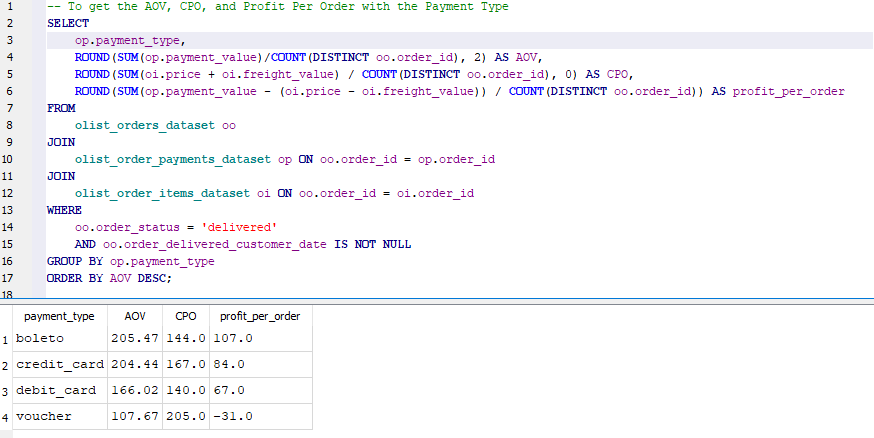Click ORDER BY on line 17

75,278
